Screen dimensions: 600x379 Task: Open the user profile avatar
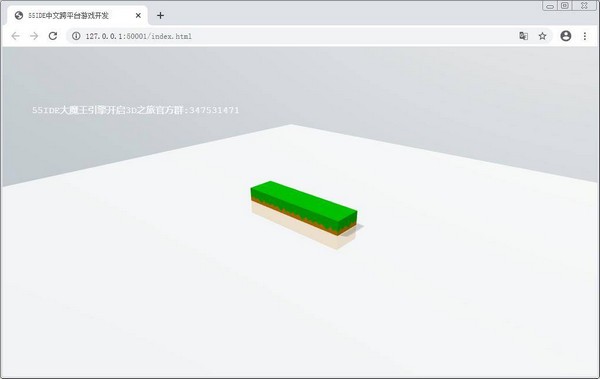point(566,36)
